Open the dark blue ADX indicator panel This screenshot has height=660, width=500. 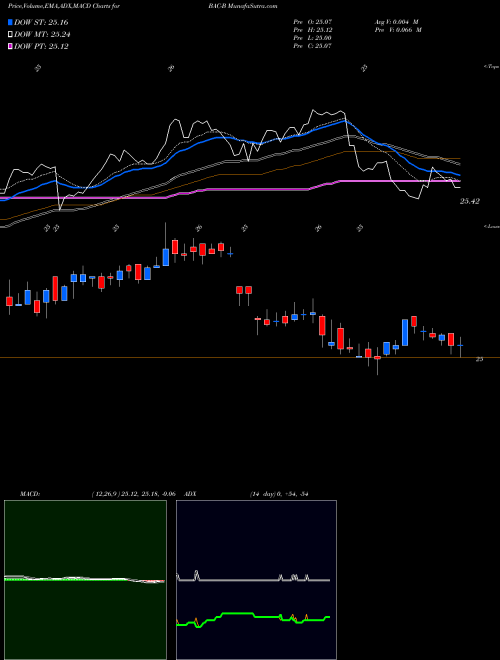256,580
